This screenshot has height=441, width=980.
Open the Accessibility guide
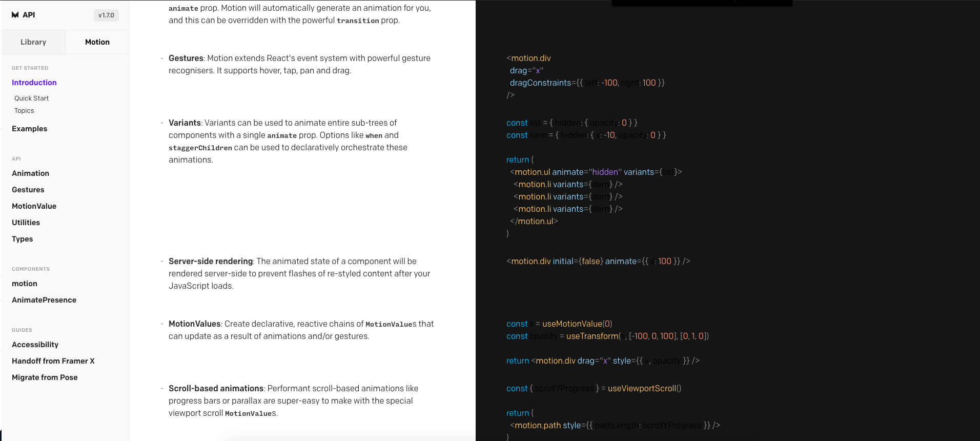[x=35, y=345]
